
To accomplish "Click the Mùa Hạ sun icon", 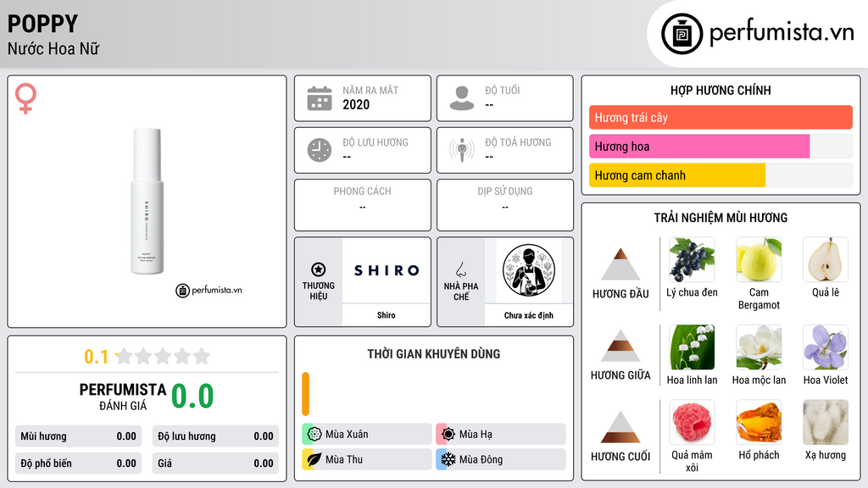I will tap(448, 434).
